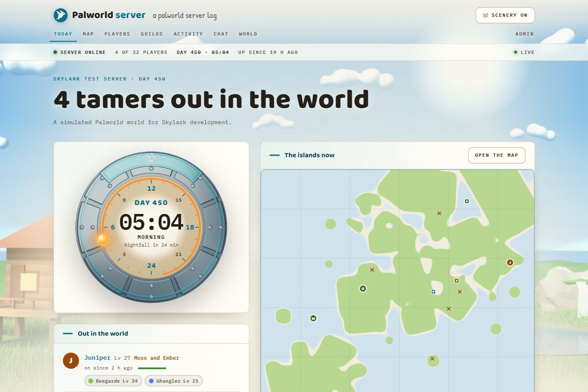588x392 pixels.
Task: Open the Guilds tab
Action: 152,34
